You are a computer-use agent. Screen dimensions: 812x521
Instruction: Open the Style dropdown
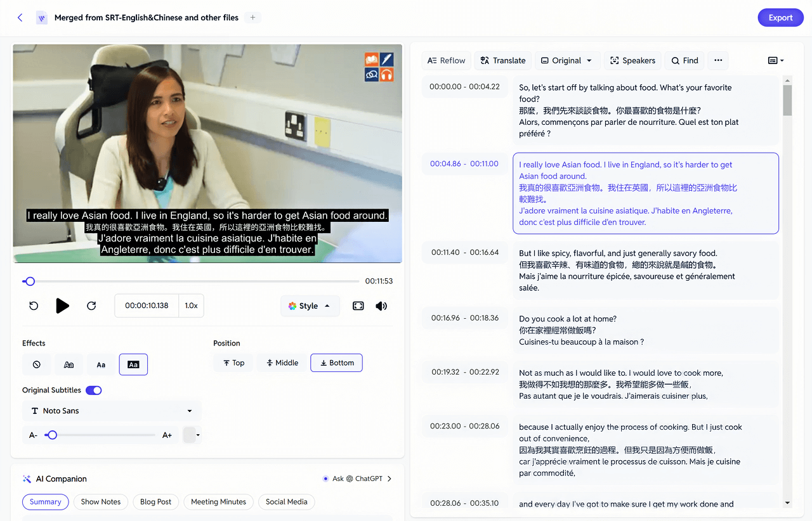click(310, 306)
